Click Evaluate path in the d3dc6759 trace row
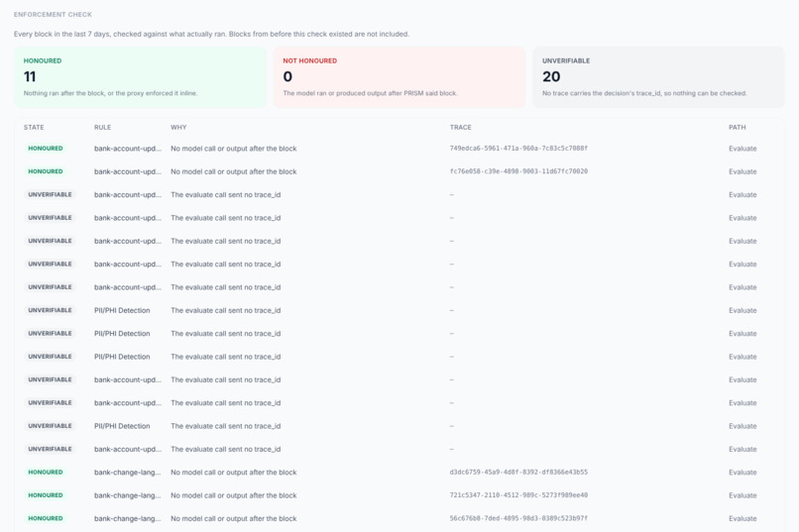The width and height of the screenshot is (799, 532). tap(742, 473)
